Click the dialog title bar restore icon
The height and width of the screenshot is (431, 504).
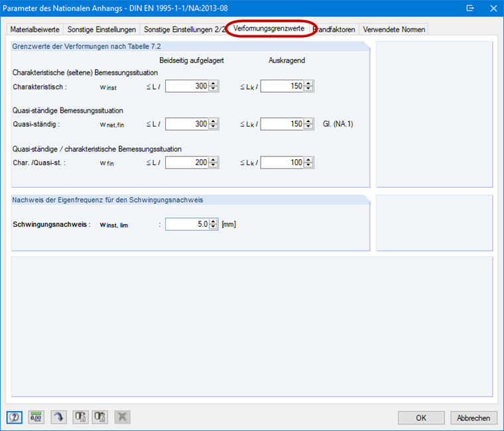[x=470, y=8]
